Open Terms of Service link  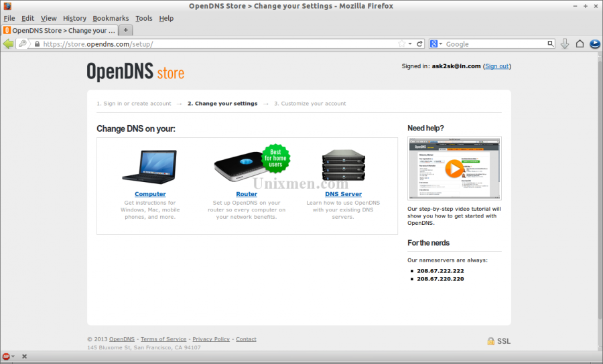pyautogui.click(x=163, y=339)
